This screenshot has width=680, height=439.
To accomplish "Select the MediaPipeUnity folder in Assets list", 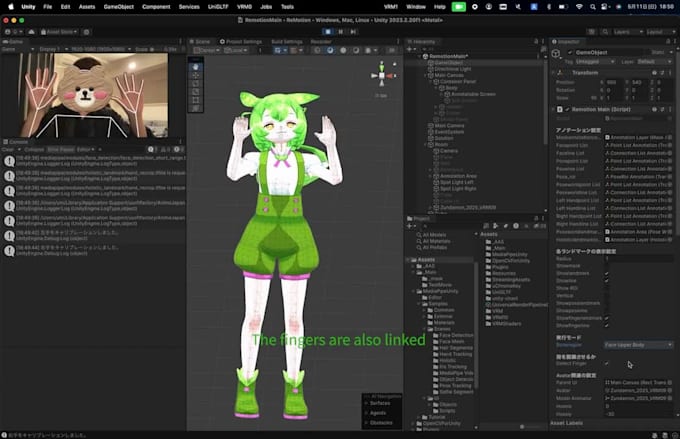I will [507, 254].
